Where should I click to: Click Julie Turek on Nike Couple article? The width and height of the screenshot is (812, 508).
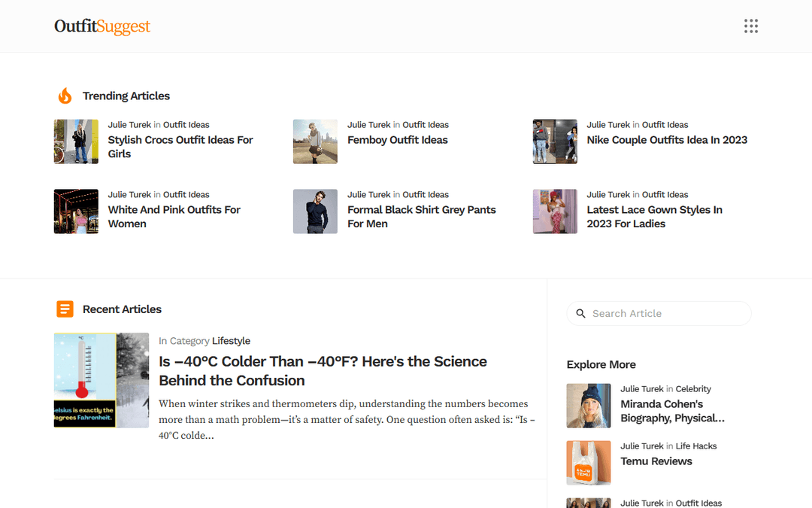tap(608, 124)
